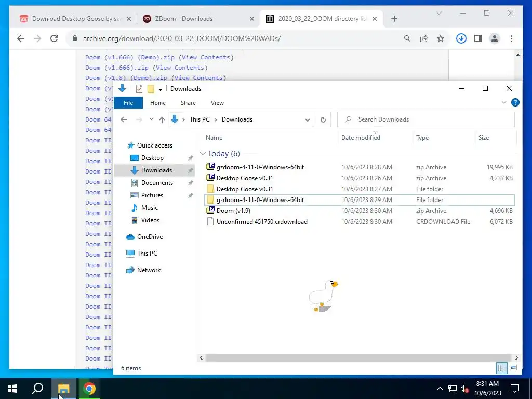Screen dimensions: 532x399
Task: Expand the Explorer ribbon chevron
Action: (x=504, y=102)
